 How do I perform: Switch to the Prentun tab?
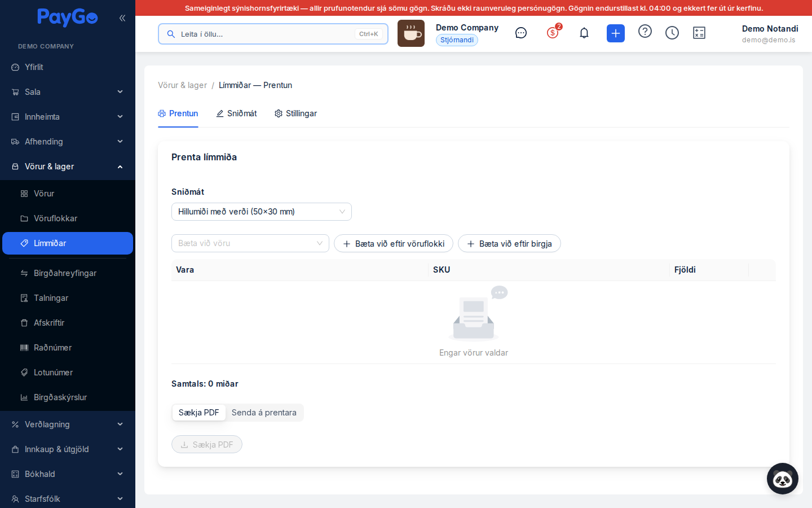(178, 113)
